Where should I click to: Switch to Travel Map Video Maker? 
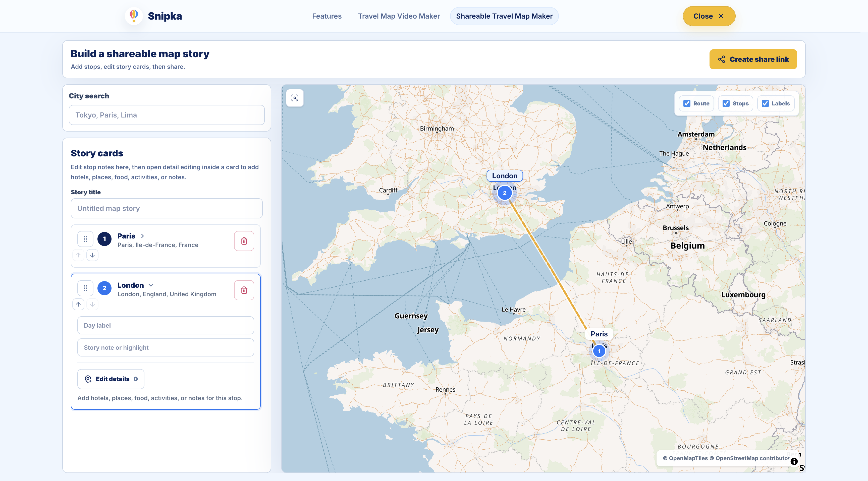click(x=399, y=16)
